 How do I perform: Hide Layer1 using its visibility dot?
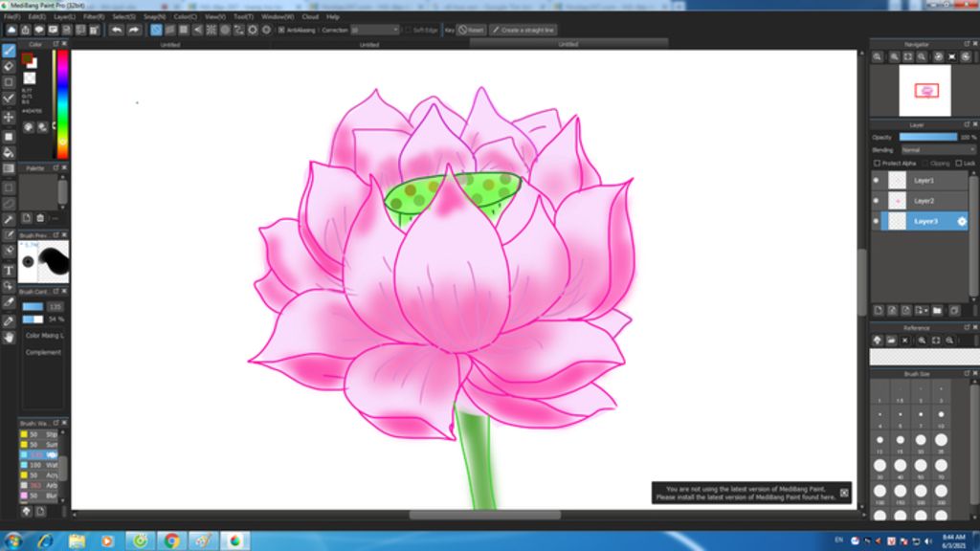pos(876,181)
